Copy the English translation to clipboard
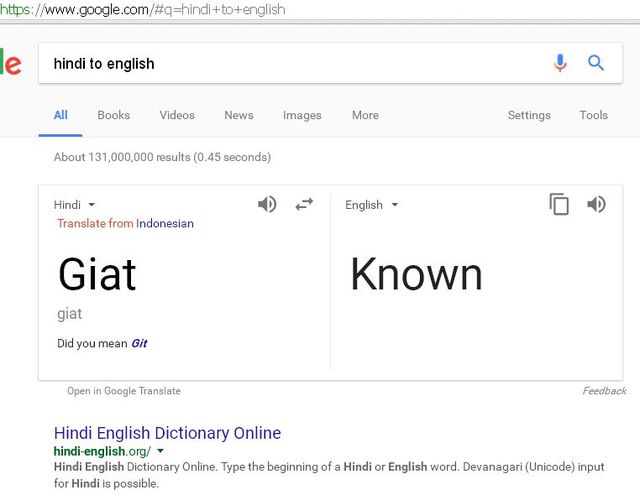Image resolution: width=640 pixels, height=495 pixels. pos(559,204)
